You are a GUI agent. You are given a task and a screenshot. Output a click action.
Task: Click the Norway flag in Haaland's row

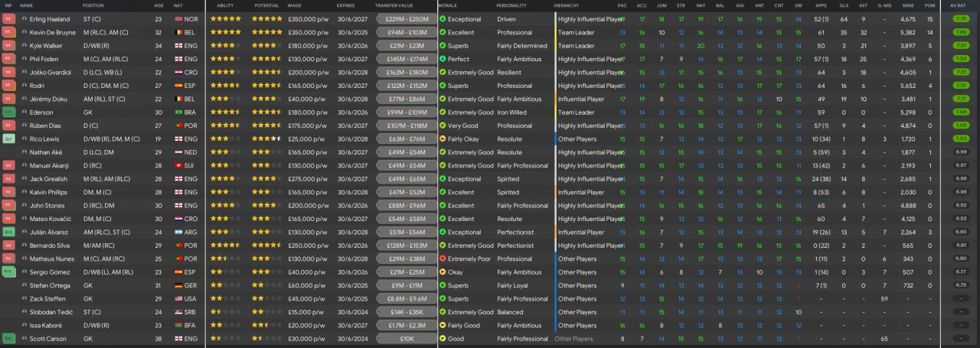click(x=179, y=19)
